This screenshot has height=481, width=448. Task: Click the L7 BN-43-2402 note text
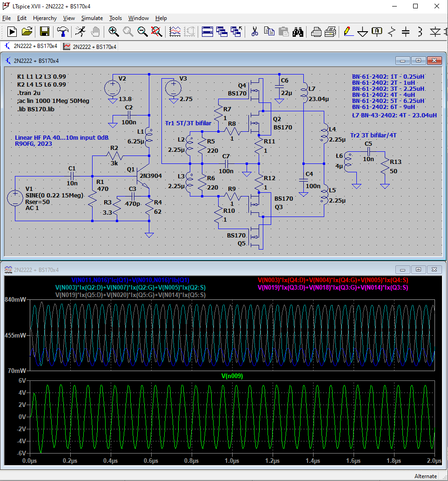395,115
